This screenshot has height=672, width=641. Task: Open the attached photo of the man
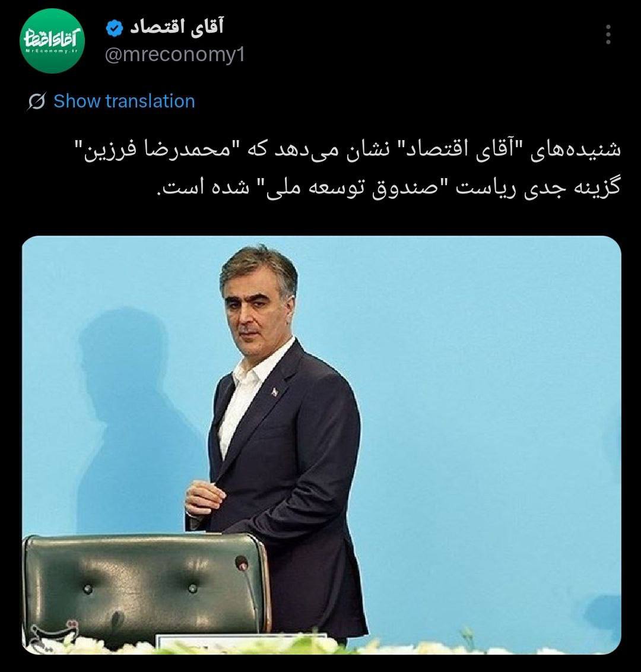321,445
